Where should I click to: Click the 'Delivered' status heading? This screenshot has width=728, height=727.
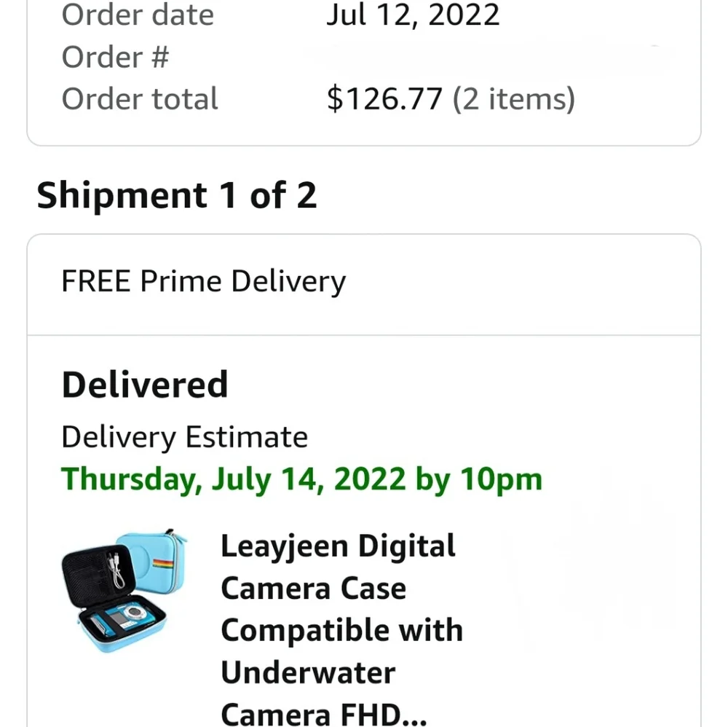click(x=145, y=385)
